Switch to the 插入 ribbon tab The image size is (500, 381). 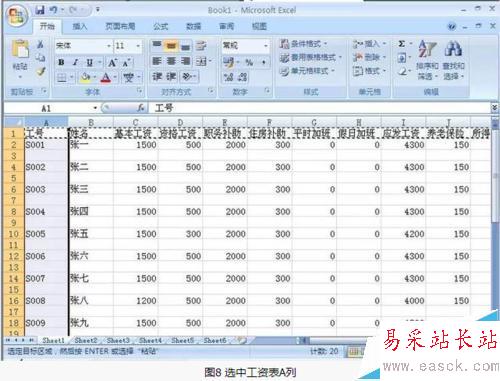pos(80,26)
